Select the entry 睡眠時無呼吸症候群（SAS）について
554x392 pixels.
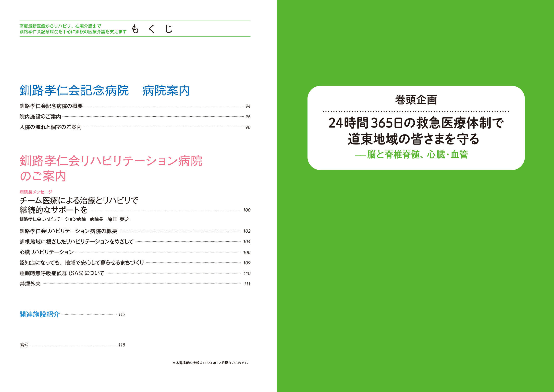62,273
